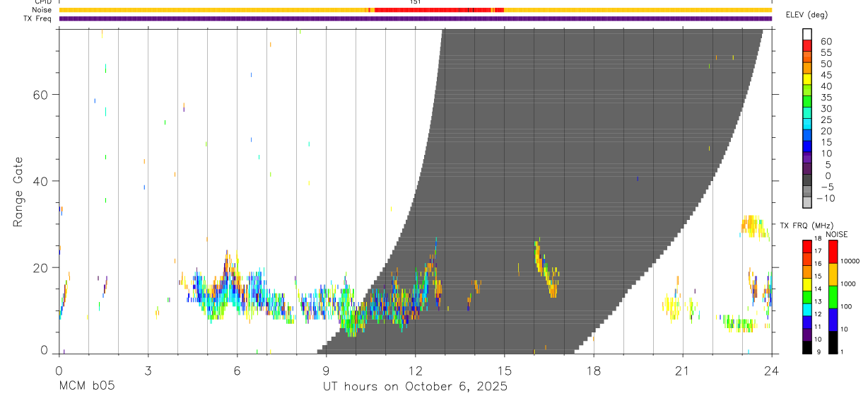Click the "24" tick label on the UT hours axis
Viewport: 868px width, 401px height.
(x=771, y=371)
